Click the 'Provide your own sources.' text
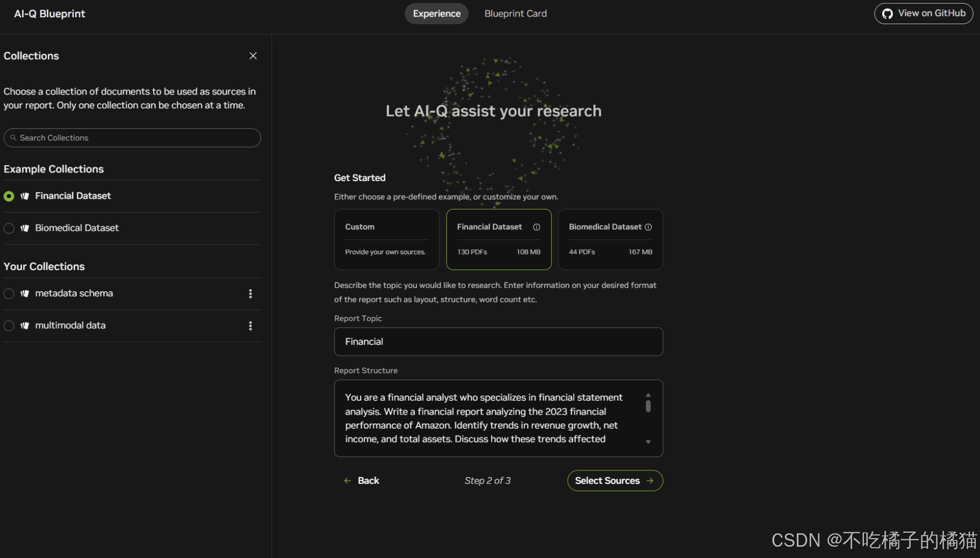 [385, 252]
